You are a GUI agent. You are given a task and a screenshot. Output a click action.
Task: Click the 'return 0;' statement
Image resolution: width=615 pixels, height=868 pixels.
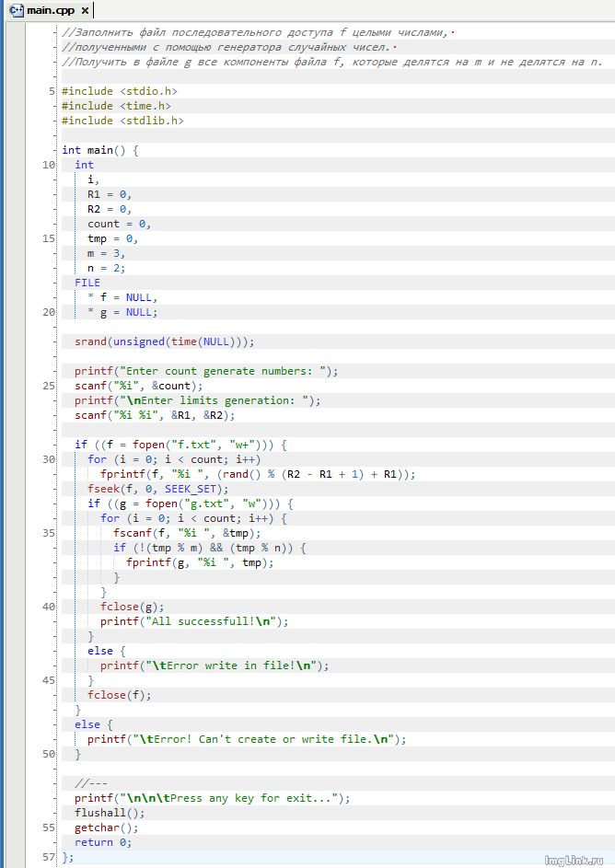pyautogui.click(x=103, y=842)
